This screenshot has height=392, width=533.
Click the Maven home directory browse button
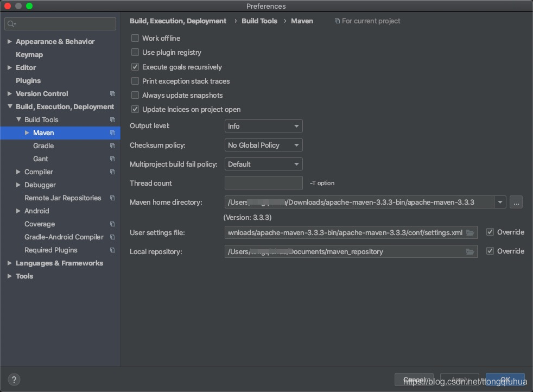[x=516, y=201]
